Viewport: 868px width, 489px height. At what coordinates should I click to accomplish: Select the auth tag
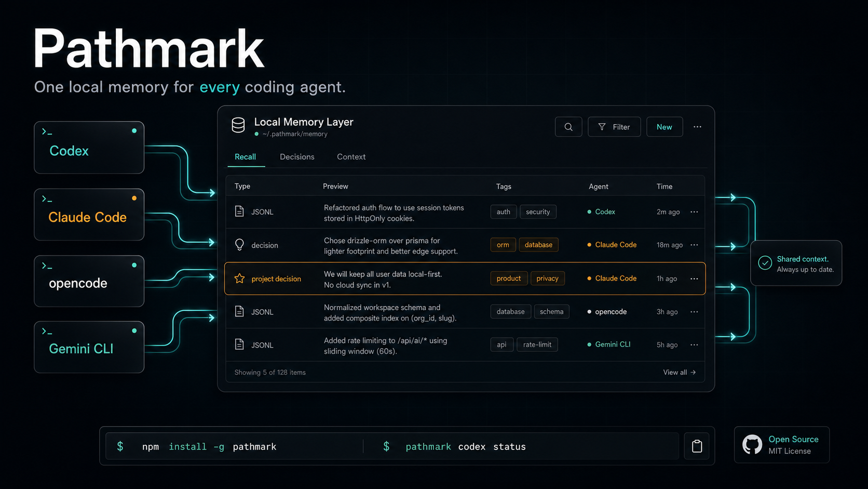click(504, 212)
